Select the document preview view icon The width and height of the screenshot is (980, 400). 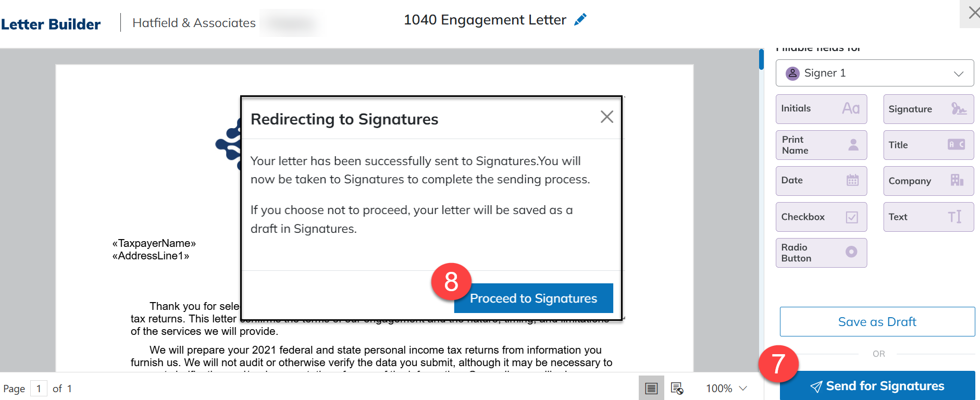pyautogui.click(x=677, y=388)
